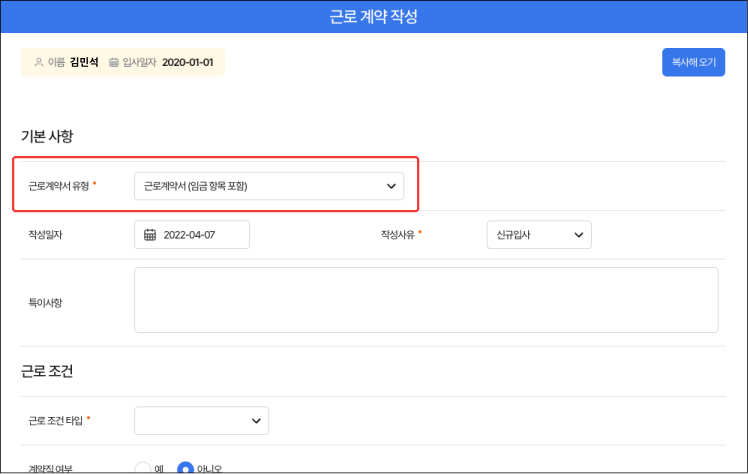Open the 근로계약서 유형 dropdown

(269, 186)
